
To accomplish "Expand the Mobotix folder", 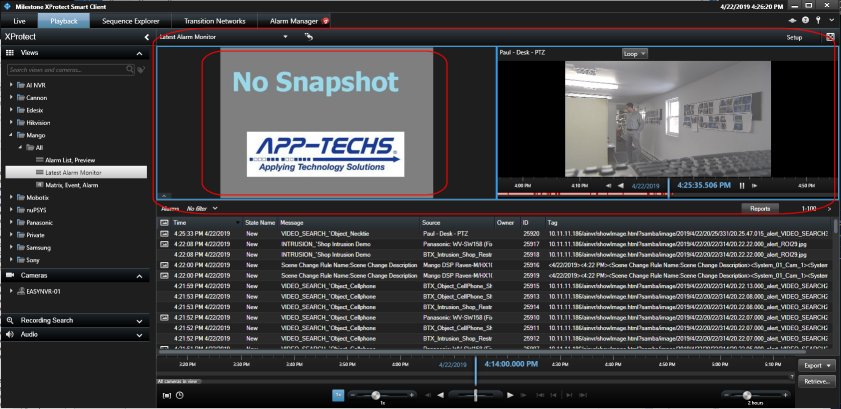I will (11, 197).
